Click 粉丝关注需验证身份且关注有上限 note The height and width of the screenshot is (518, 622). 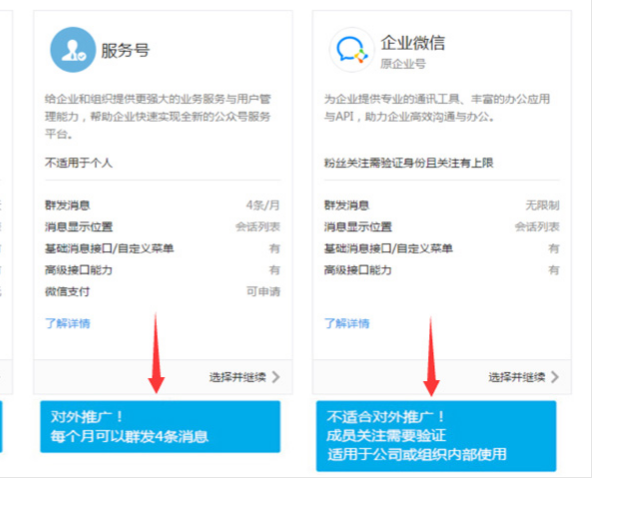pos(409,163)
